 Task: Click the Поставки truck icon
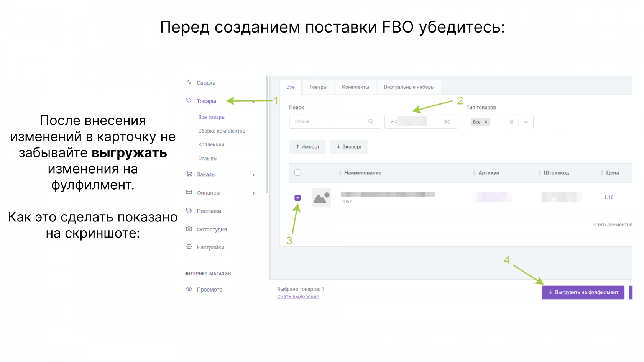click(189, 210)
